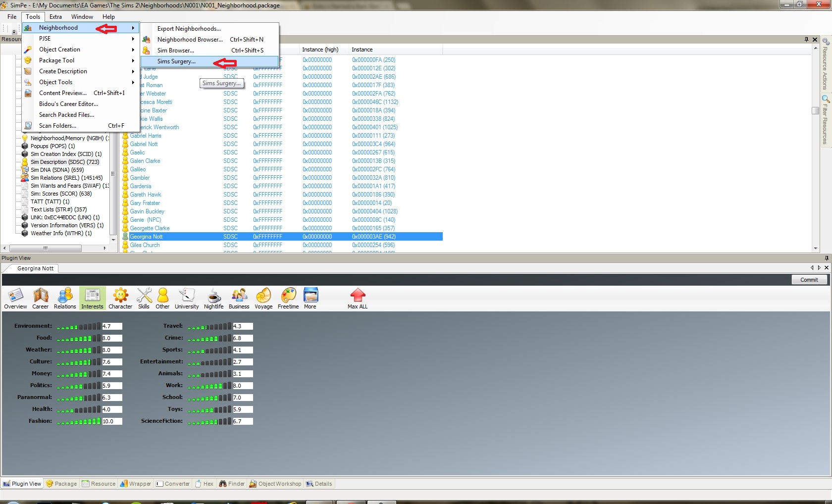The height and width of the screenshot is (504, 832).
Task: Open the Nightlife section icon
Action: (213, 299)
